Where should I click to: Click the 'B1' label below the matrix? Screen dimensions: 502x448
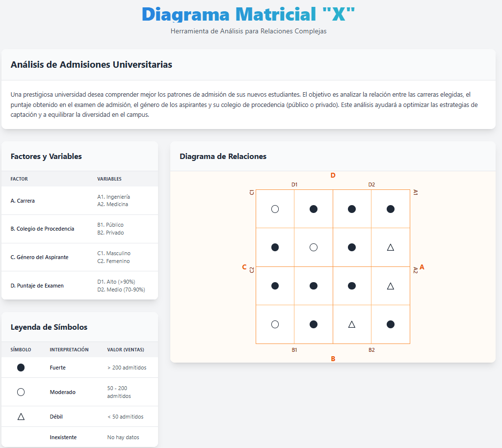(x=294, y=350)
